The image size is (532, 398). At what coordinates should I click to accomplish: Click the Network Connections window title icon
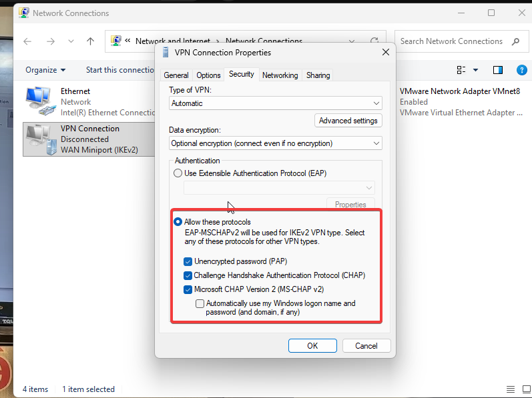coord(23,13)
